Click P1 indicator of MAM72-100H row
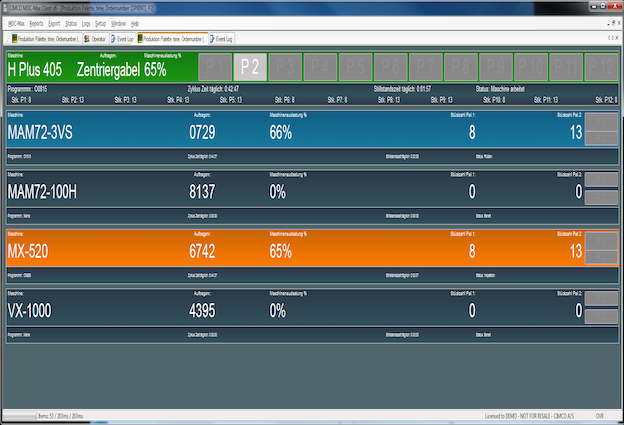This screenshot has width=624, height=425. [x=601, y=180]
